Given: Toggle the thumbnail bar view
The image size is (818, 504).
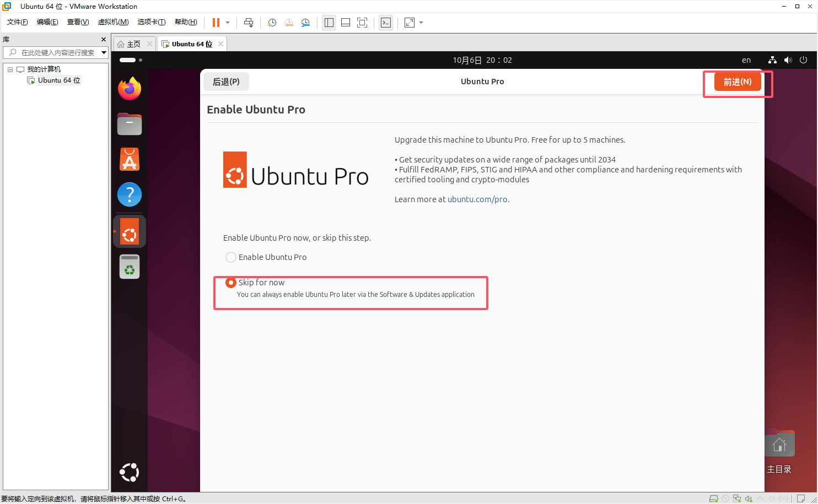Looking at the screenshot, I should 346,23.
